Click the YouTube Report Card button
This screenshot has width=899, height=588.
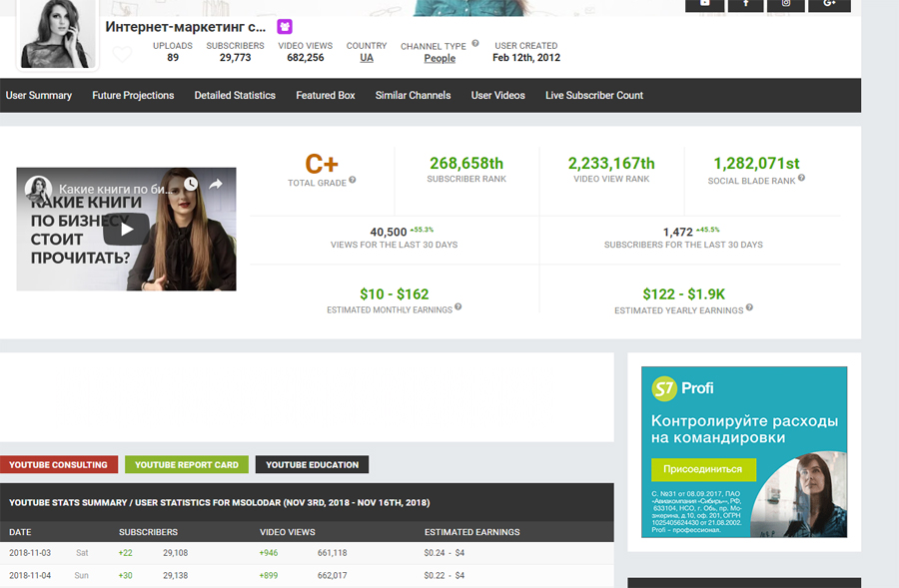[187, 465]
